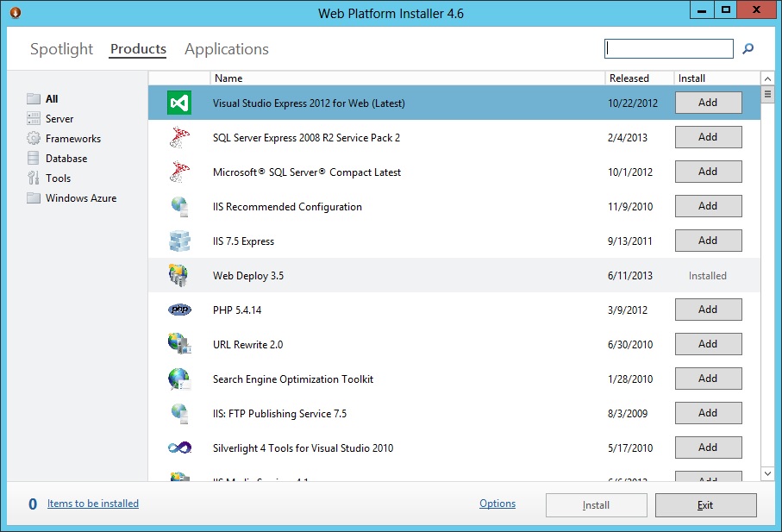This screenshot has width=782, height=532.
Task: Click the vertical scrollbar thumb
Action: coord(767,94)
